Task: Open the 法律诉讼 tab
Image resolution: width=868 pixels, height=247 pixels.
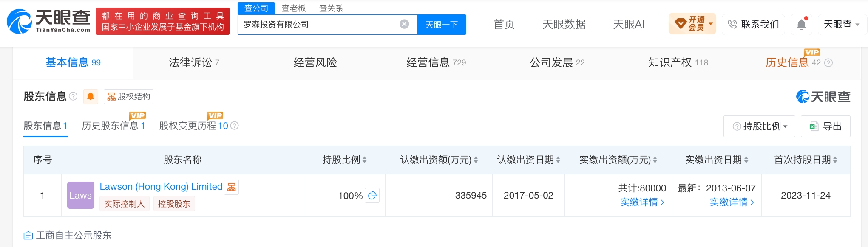Action: click(194, 63)
